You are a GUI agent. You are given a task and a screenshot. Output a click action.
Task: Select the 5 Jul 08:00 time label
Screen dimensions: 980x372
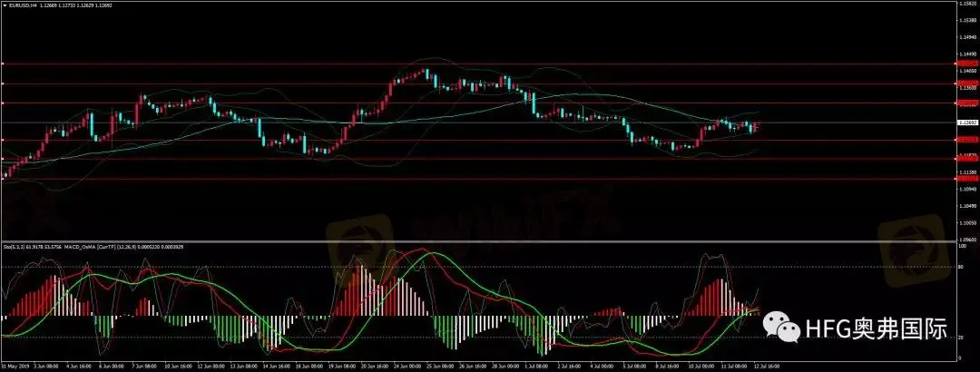635,366
